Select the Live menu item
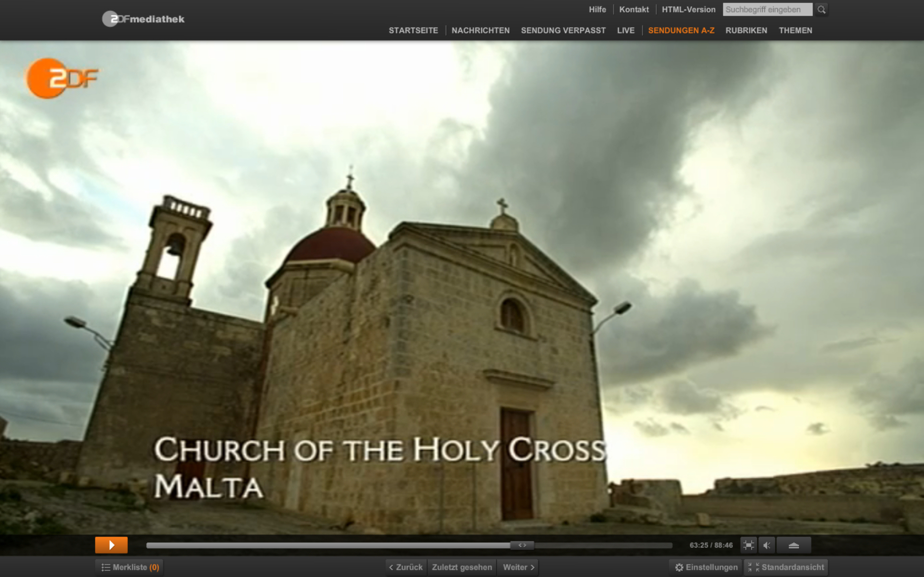The width and height of the screenshot is (924, 577). point(625,30)
